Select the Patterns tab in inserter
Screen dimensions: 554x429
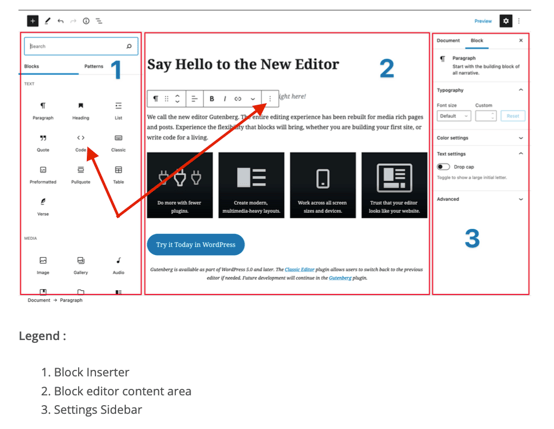[x=94, y=66]
